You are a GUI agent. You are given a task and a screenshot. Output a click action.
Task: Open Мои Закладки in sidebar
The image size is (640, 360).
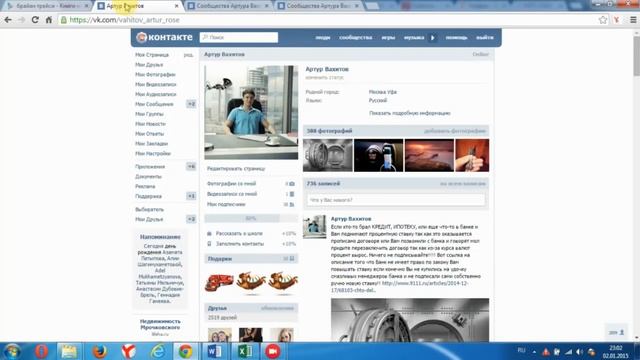pos(151,144)
